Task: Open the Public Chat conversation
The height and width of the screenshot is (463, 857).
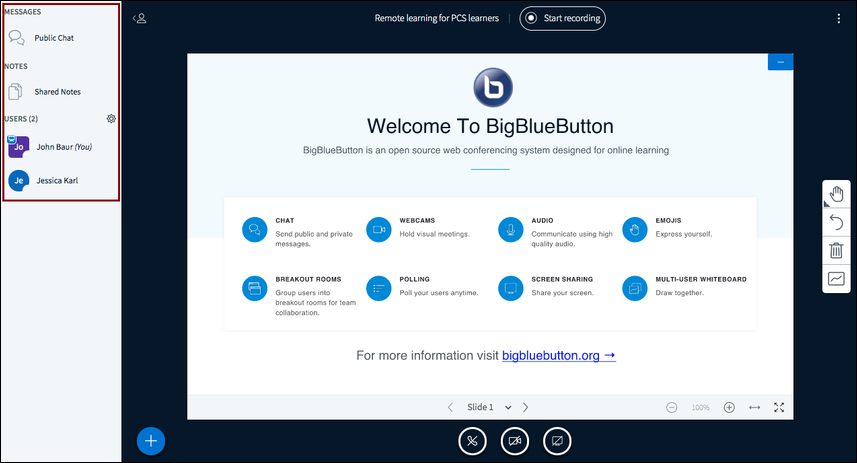Action: pyautogui.click(x=42, y=38)
